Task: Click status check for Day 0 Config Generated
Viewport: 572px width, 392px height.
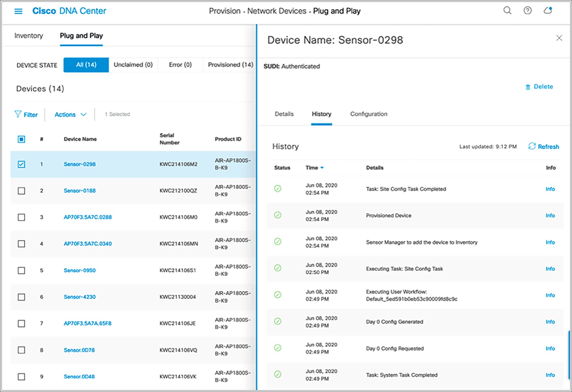Action: point(278,321)
